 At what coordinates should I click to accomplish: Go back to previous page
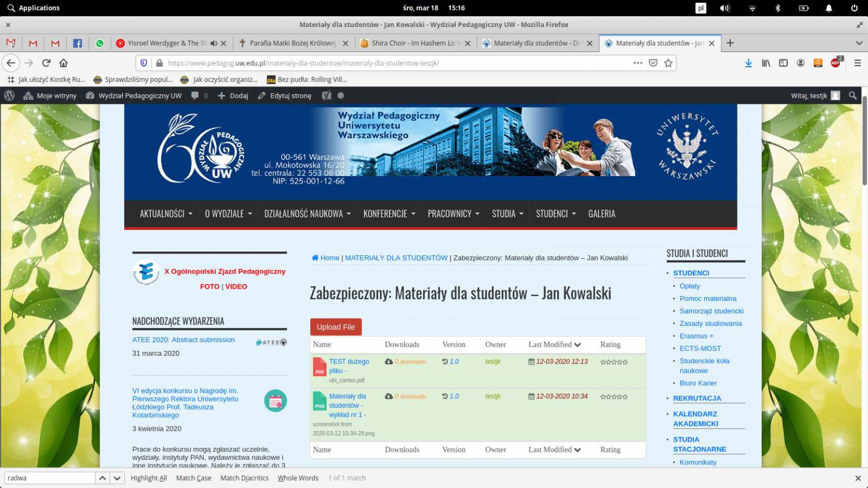(x=11, y=63)
